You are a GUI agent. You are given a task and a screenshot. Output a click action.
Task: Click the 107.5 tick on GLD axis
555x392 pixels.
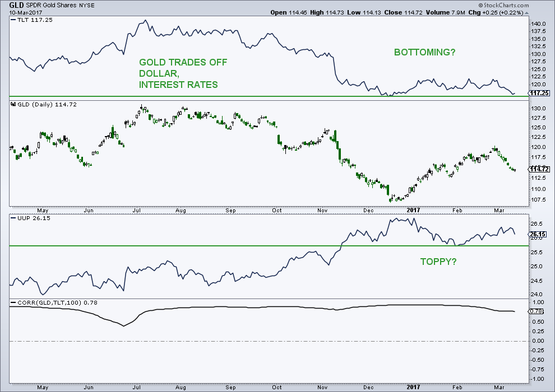point(538,200)
